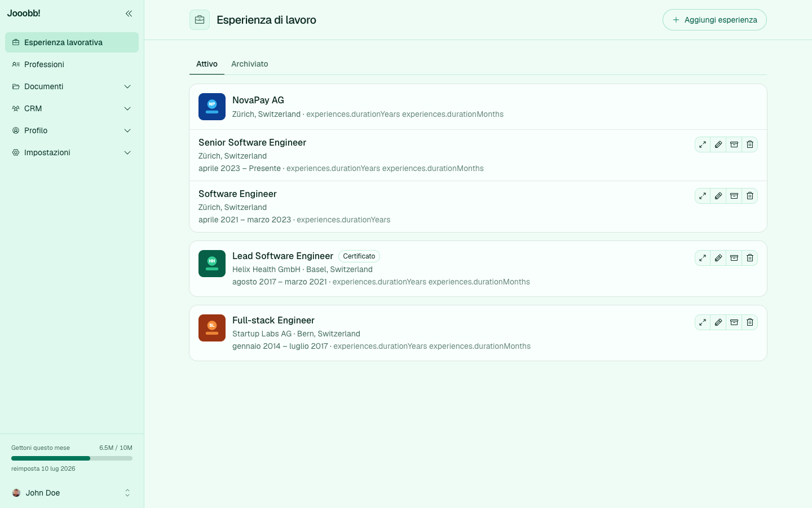Switch to the Archiviato tab

click(250, 64)
